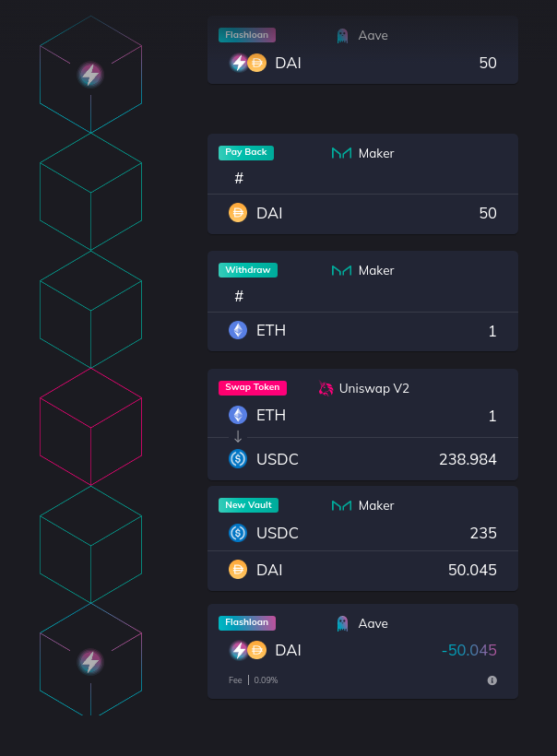Click the Uniswap V2 unicorn icon

326,388
